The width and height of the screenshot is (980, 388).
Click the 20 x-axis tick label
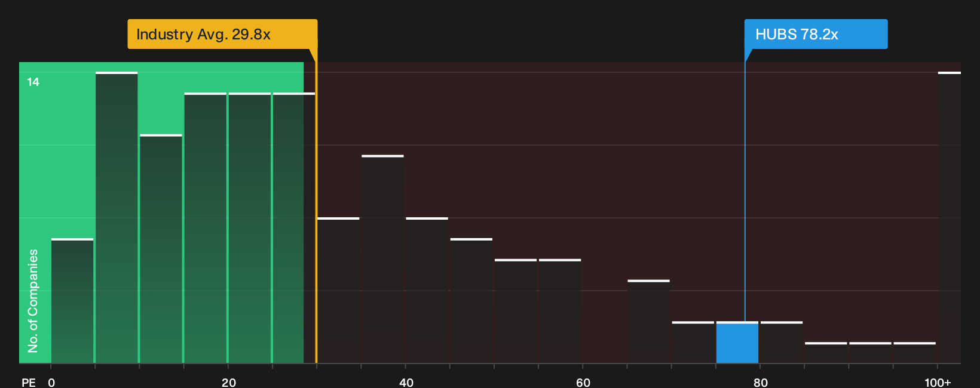[x=228, y=382]
